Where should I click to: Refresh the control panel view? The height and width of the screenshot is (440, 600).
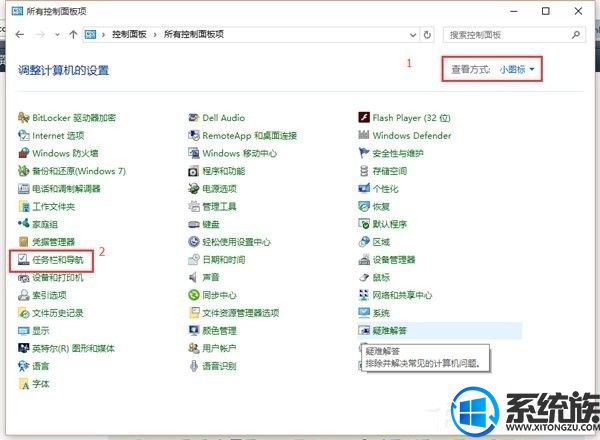427,35
